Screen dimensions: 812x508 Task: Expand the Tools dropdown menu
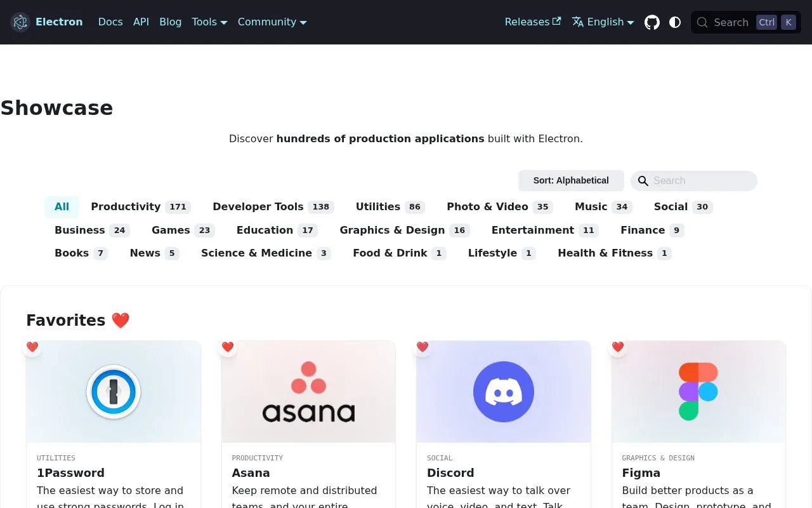pos(209,22)
